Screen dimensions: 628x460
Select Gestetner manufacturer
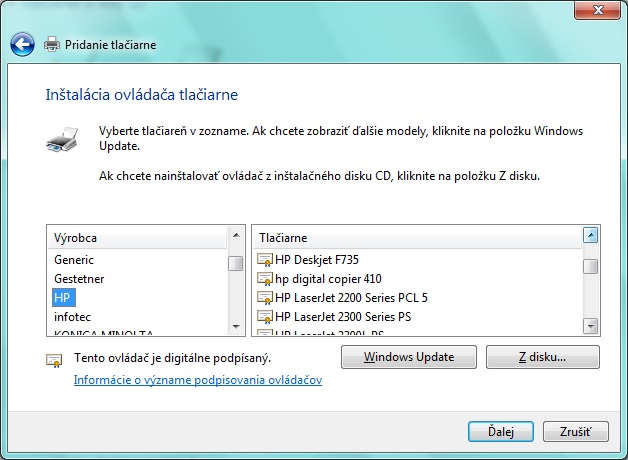(79, 279)
